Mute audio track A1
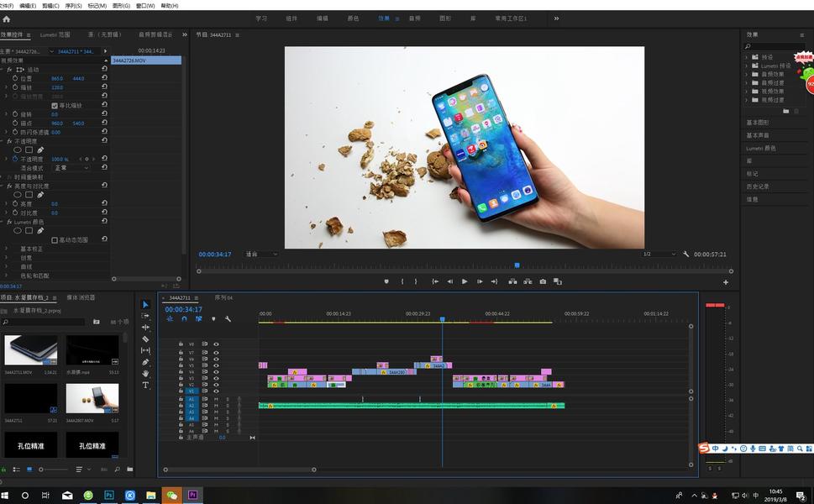 [x=217, y=399]
